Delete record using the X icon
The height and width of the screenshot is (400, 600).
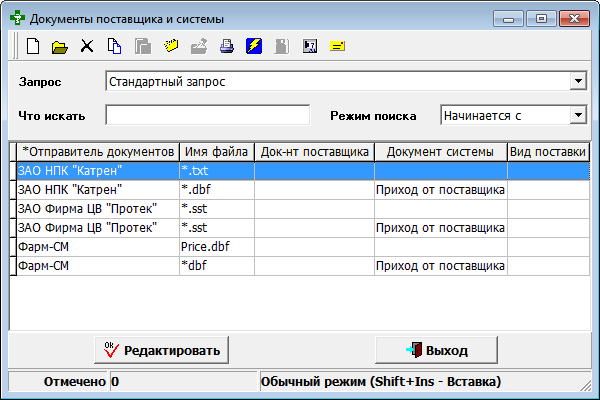(x=87, y=46)
